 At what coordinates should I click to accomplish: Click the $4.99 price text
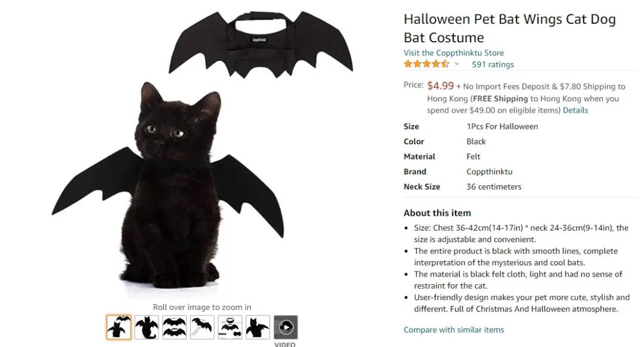click(x=440, y=86)
